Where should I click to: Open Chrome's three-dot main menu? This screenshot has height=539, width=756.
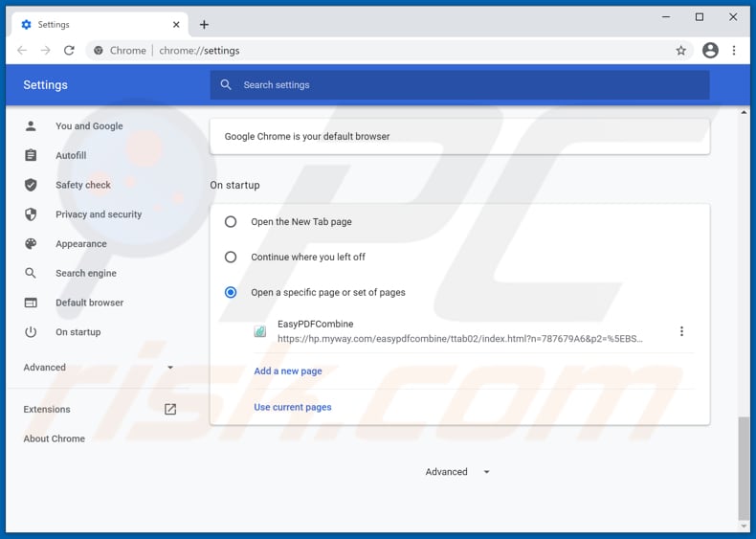734,50
